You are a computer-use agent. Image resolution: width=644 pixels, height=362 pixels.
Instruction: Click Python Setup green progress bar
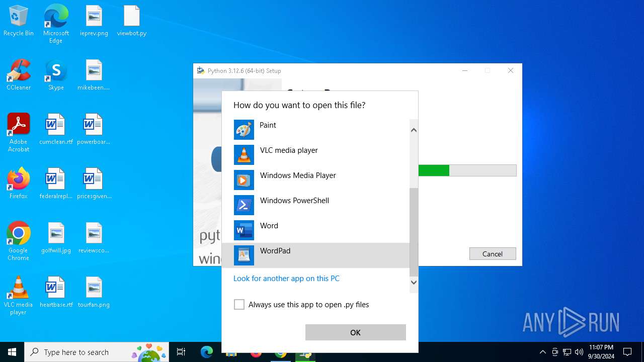click(x=434, y=170)
